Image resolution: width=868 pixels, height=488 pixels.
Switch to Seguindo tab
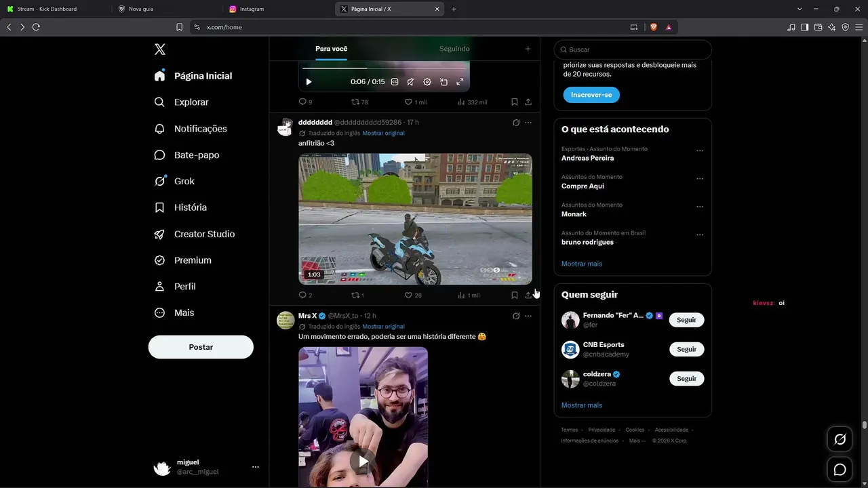454,49
